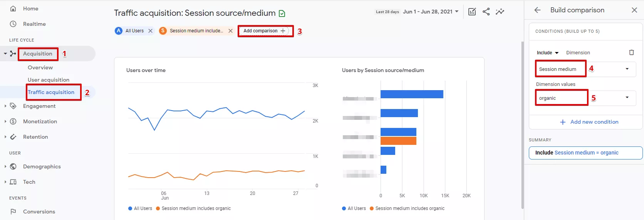Open the Conversions menu item

(x=39, y=212)
